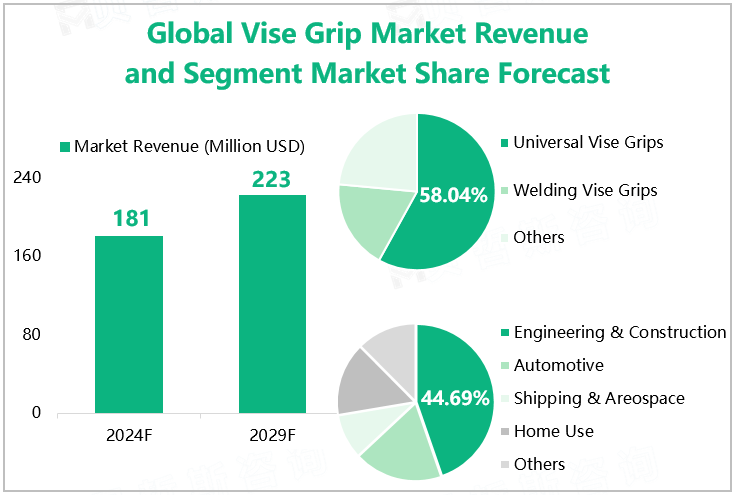
Task: Click the 'Welding Vise Grips' legend text
Action: click(585, 190)
